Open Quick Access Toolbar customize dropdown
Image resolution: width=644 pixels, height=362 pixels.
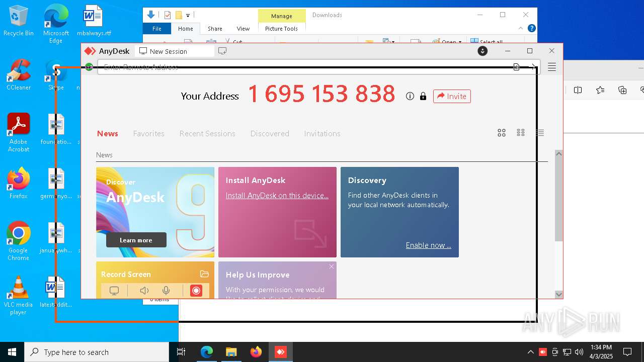[x=188, y=16]
